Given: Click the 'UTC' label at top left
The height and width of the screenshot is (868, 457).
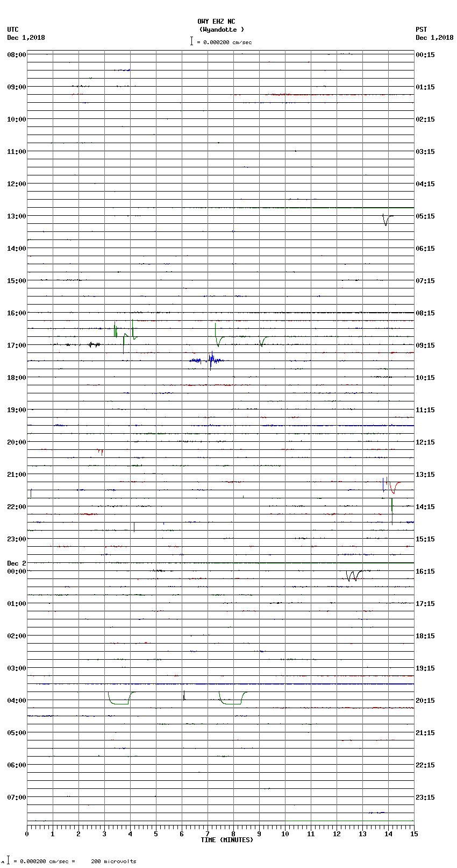Looking at the screenshot, I should tap(13, 30).
